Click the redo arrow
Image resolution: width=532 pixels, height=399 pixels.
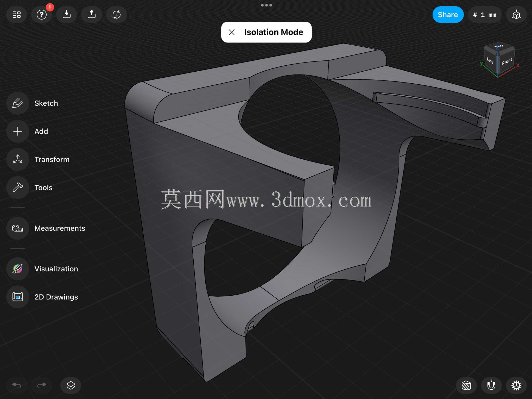pyautogui.click(x=42, y=385)
